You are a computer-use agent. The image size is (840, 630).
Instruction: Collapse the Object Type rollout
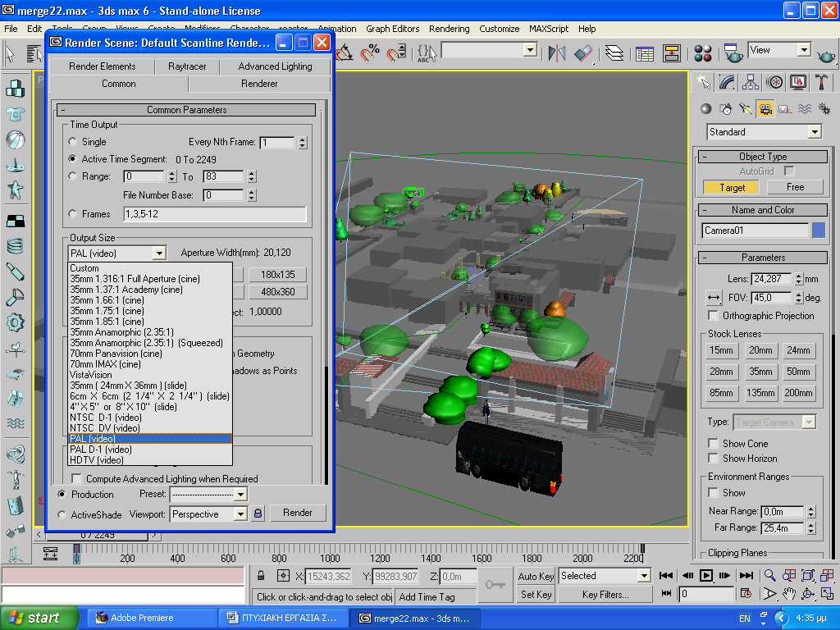[x=763, y=157]
